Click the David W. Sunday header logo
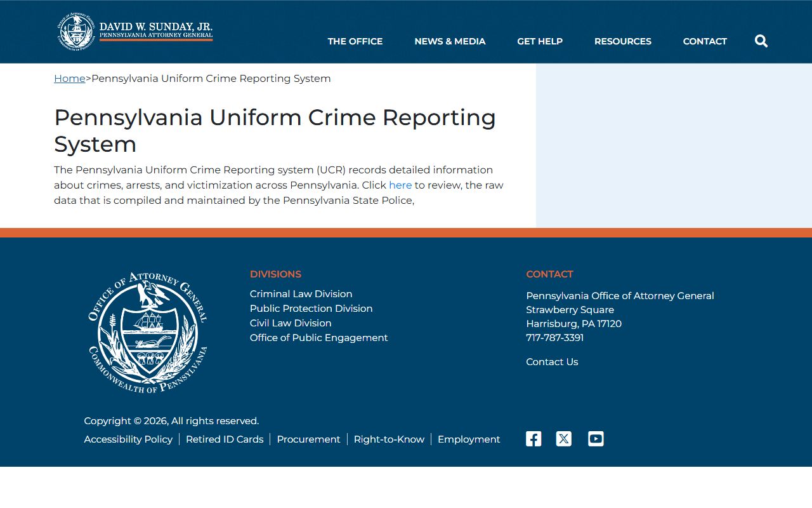Viewport: 812px width, 508px height. click(135, 31)
